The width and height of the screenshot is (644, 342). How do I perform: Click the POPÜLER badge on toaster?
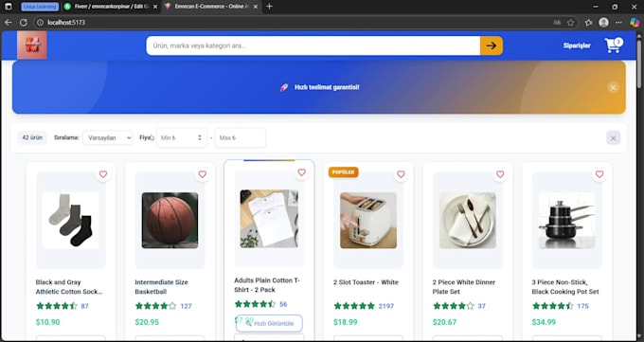pyautogui.click(x=344, y=172)
